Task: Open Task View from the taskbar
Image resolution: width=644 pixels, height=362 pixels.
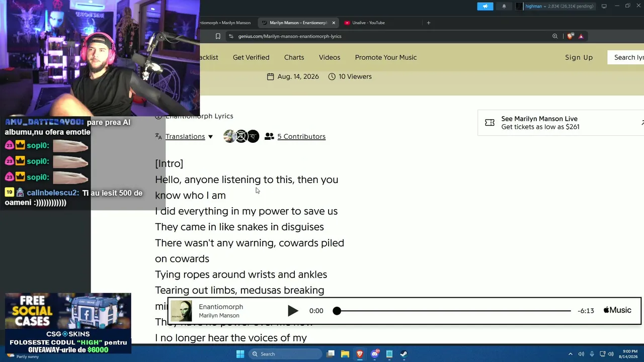Action: coord(331,354)
